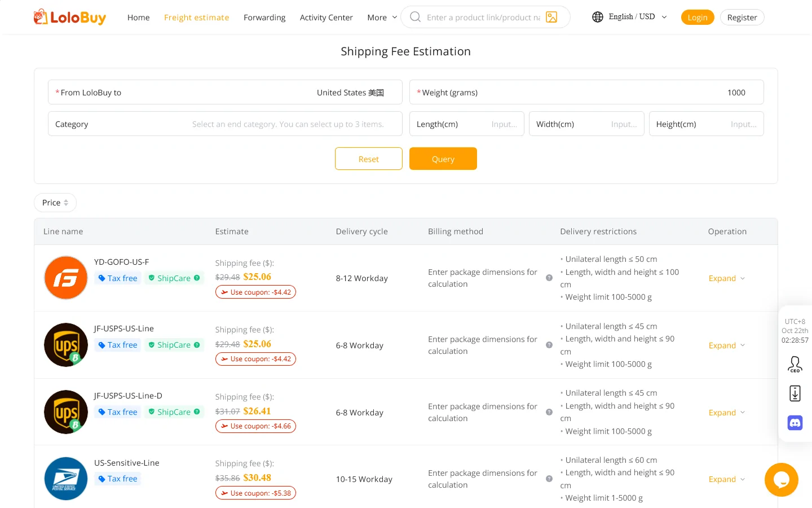The image size is (812, 508).
Task: Expand the US-Sensitive-Line row
Action: pos(727,479)
